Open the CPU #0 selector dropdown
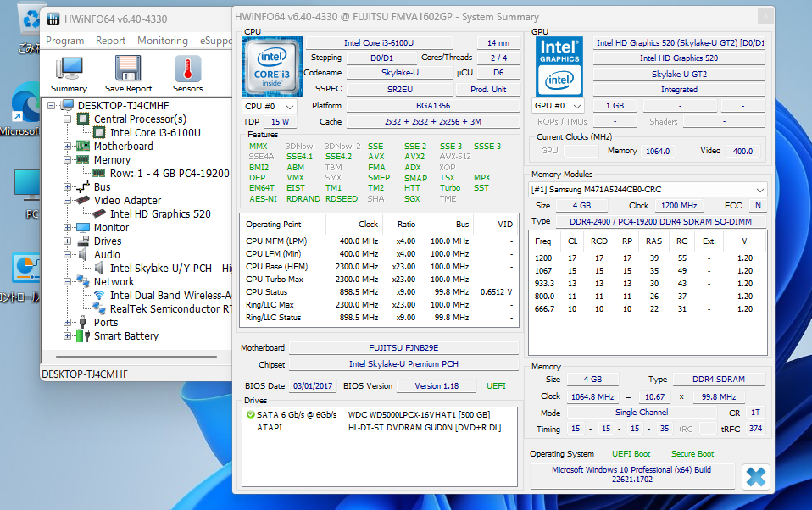812x510 pixels. tap(270, 106)
